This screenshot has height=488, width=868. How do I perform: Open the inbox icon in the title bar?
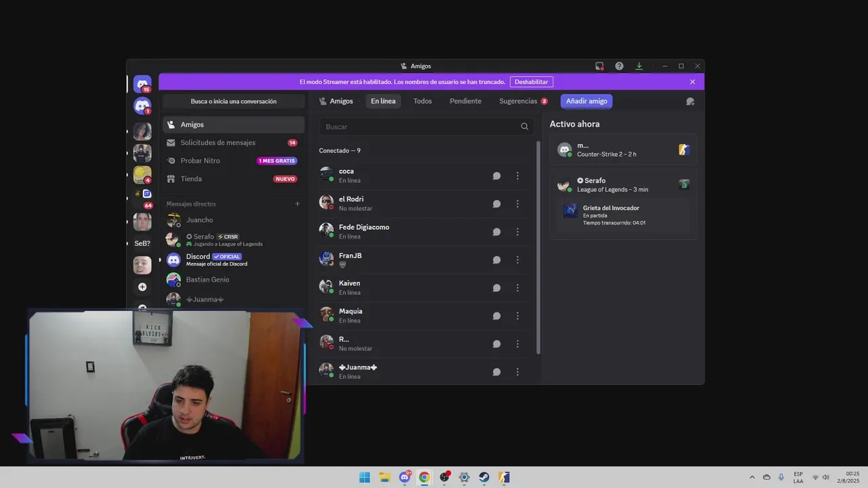click(599, 66)
